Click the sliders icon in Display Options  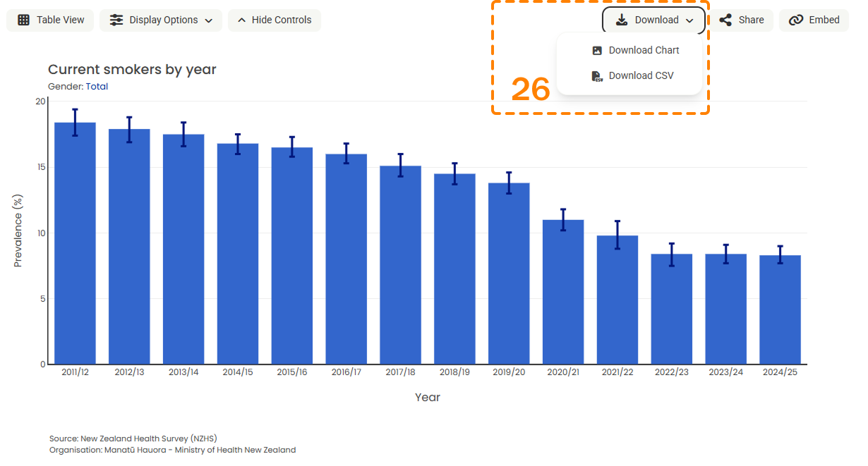116,20
